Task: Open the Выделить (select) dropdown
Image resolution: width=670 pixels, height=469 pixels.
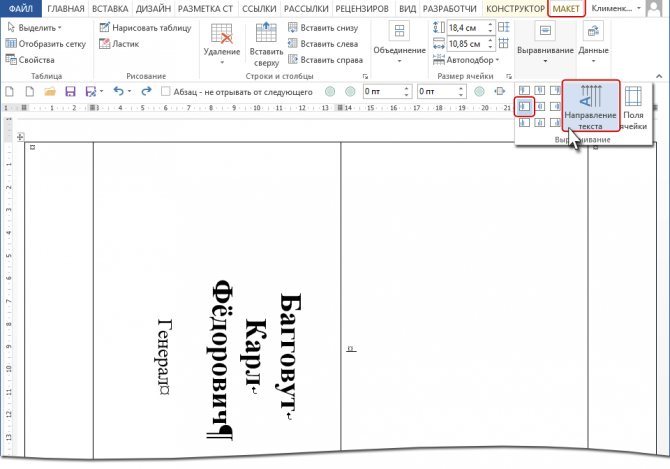Action: (x=40, y=28)
